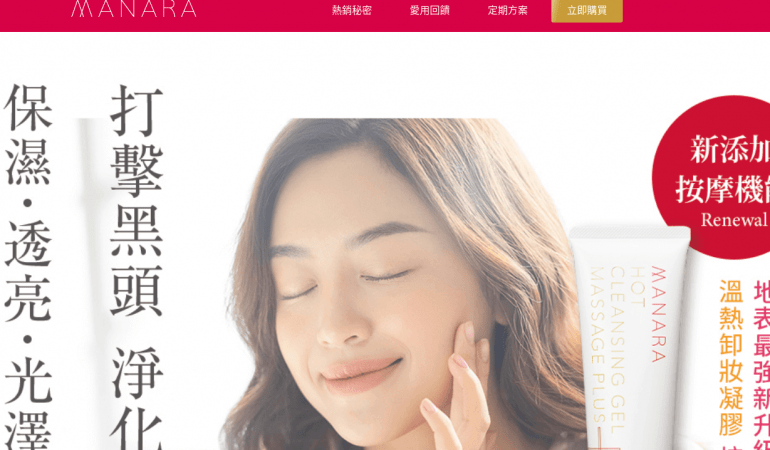
Task: Click the orange 溫熱卸妝凝膠 text
Action: click(731, 357)
